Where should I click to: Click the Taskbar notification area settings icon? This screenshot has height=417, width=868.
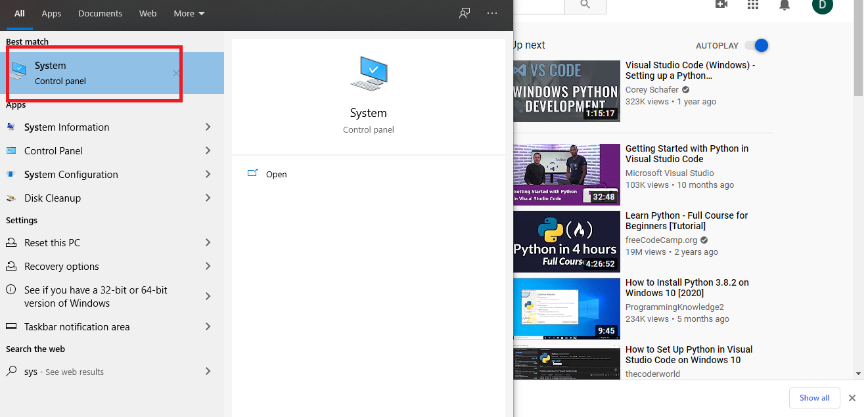pyautogui.click(x=11, y=326)
